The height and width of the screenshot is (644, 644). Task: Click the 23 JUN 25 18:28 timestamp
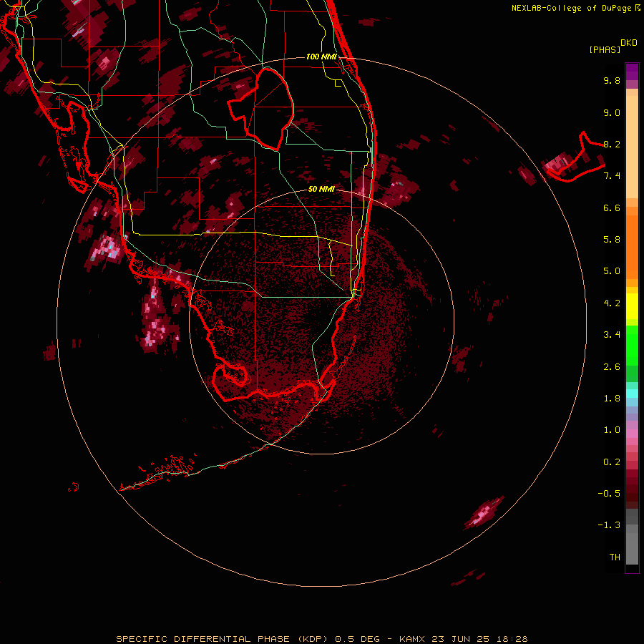click(479, 639)
